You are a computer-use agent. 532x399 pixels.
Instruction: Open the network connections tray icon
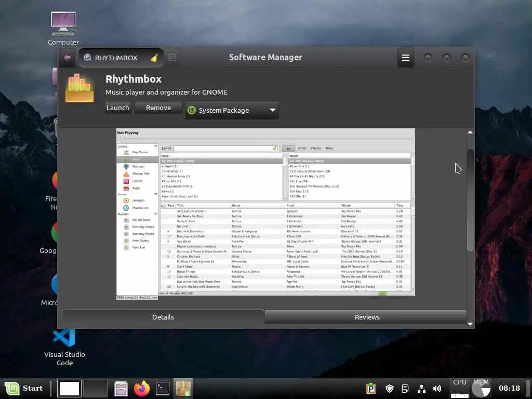coord(421,389)
